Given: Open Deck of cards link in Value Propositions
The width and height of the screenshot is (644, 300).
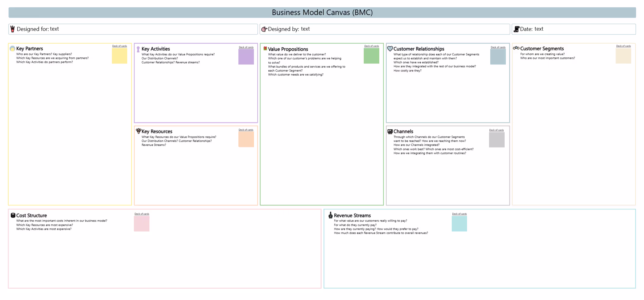Looking at the screenshot, I should coord(372,46).
